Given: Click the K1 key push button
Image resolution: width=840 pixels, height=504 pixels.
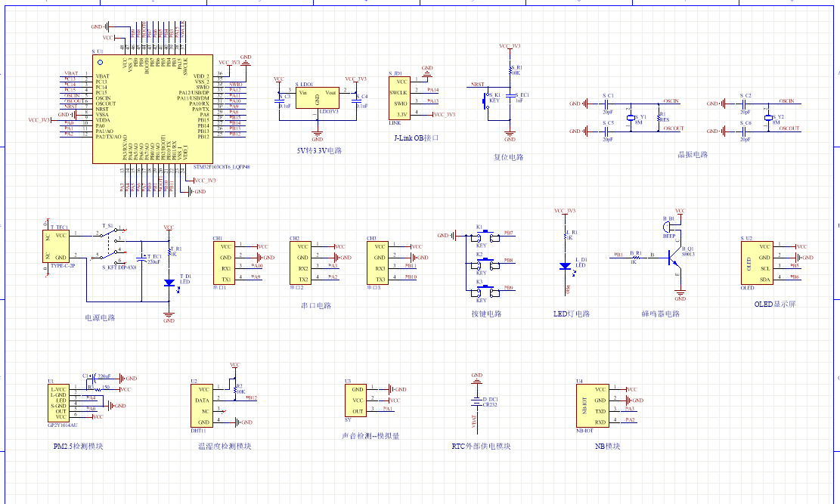Looking at the screenshot, I should tap(488, 237).
